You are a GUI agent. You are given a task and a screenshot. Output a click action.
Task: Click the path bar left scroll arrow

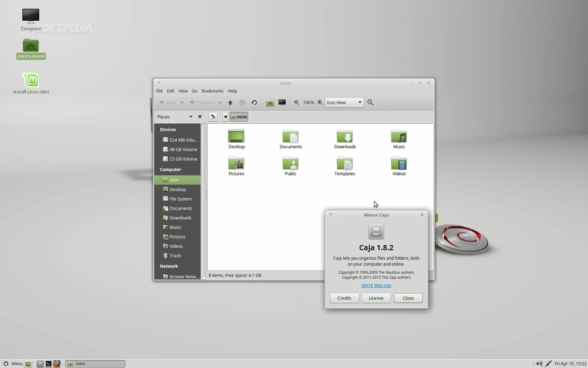225,117
